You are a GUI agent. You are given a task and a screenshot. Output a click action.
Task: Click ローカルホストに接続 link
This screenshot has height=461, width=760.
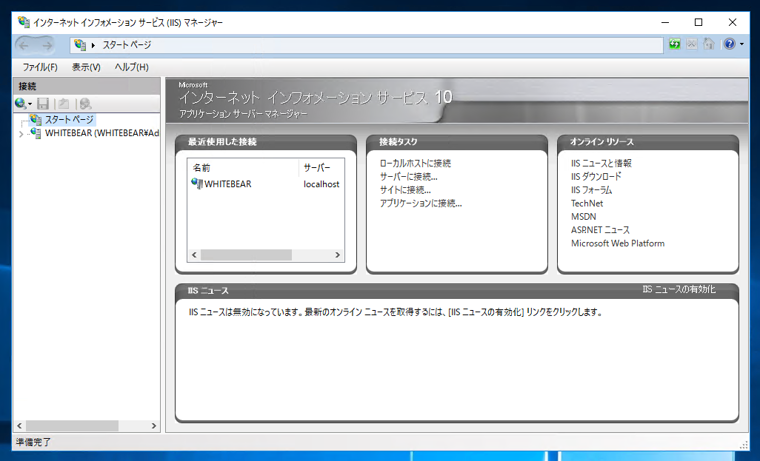tap(415, 163)
